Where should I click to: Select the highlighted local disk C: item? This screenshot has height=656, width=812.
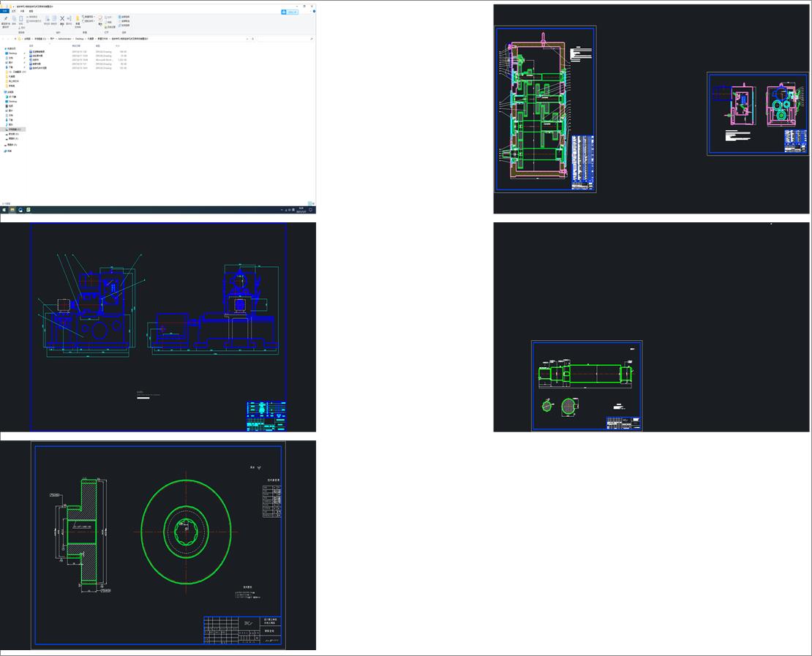coord(13,129)
